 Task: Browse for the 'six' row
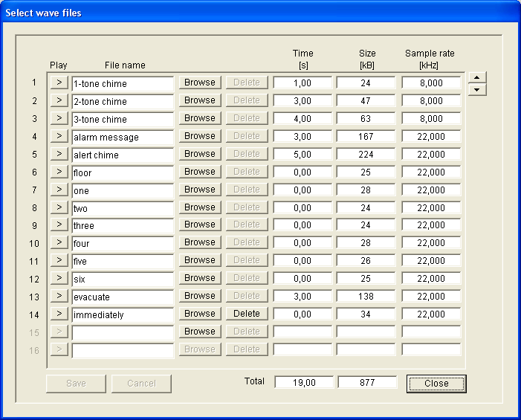coord(200,278)
